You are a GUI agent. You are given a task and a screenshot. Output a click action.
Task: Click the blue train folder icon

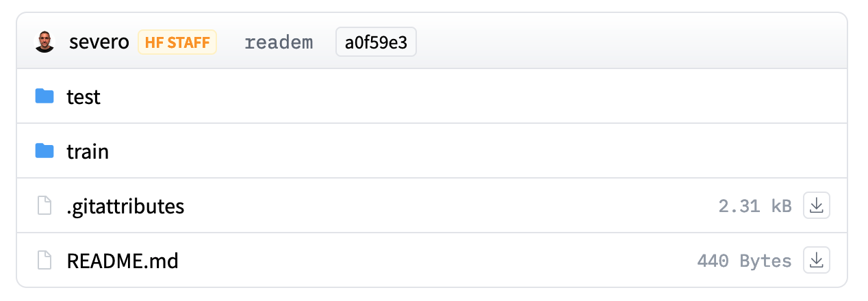(x=44, y=151)
